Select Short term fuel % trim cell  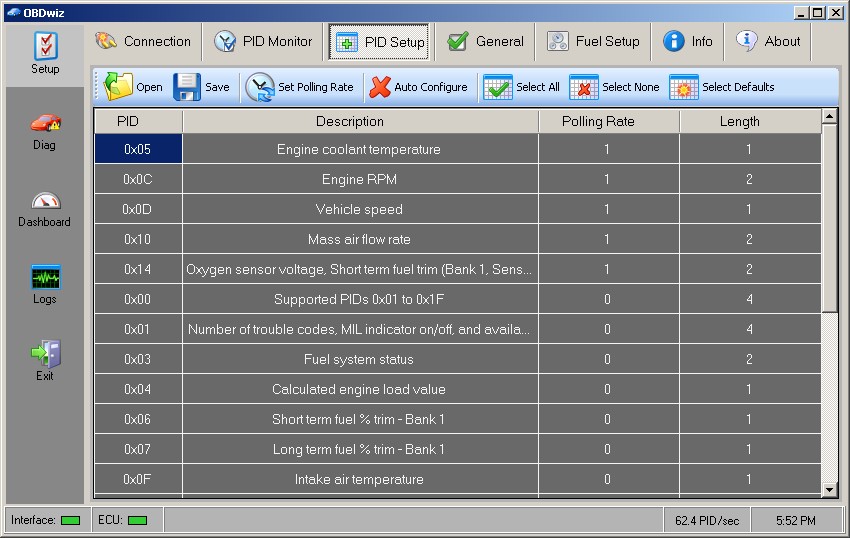360,419
